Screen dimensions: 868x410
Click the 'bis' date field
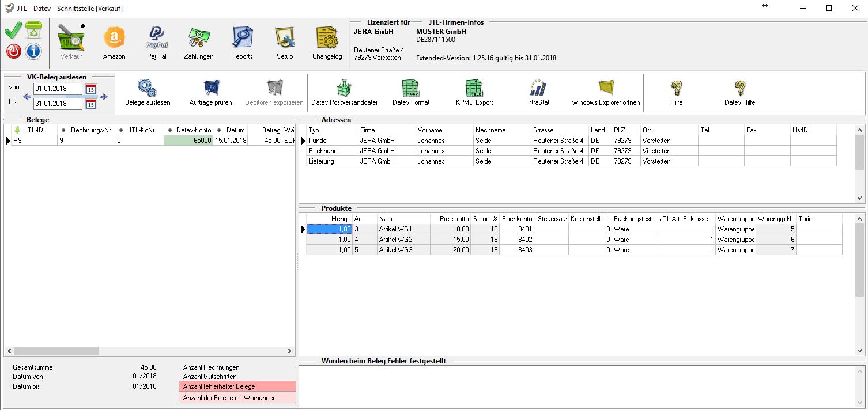pyautogui.click(x=58, y=104)
